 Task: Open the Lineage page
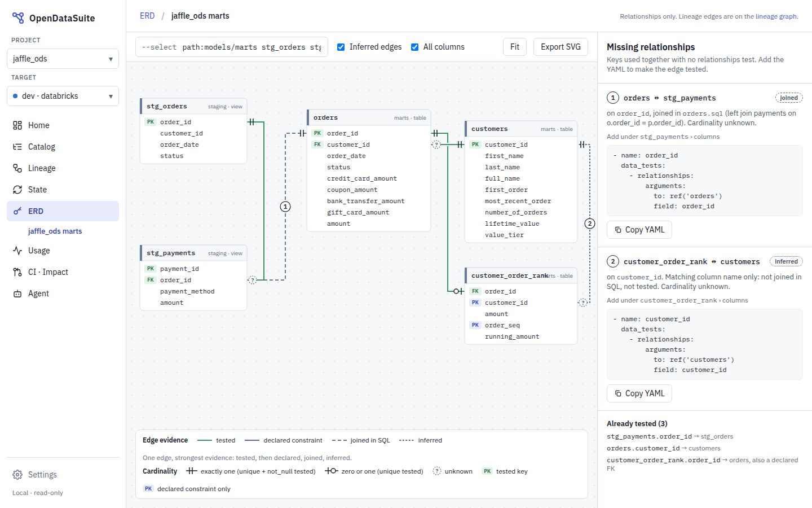pos(63,168)
